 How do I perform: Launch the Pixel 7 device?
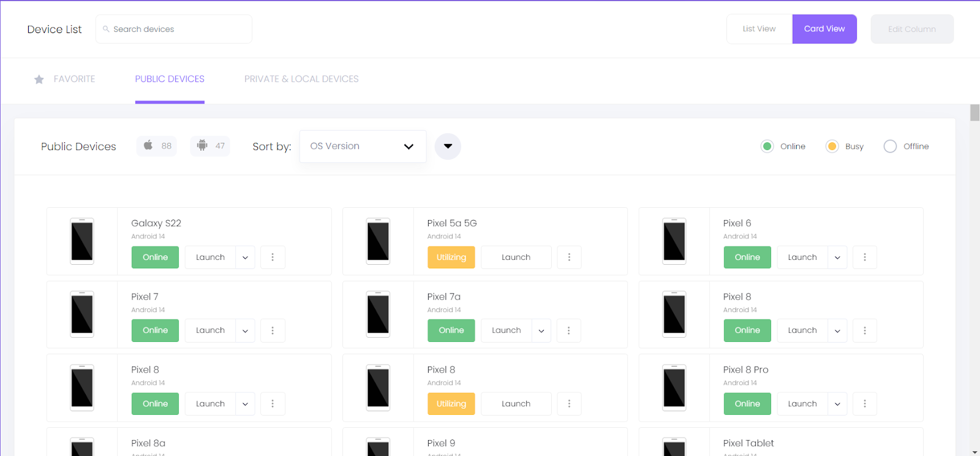click(x=210, y=330)
